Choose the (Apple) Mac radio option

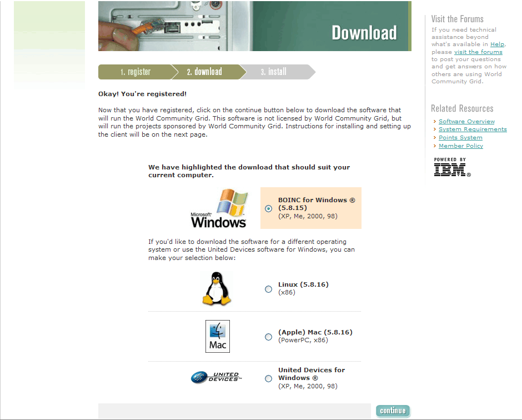(268, 337)
